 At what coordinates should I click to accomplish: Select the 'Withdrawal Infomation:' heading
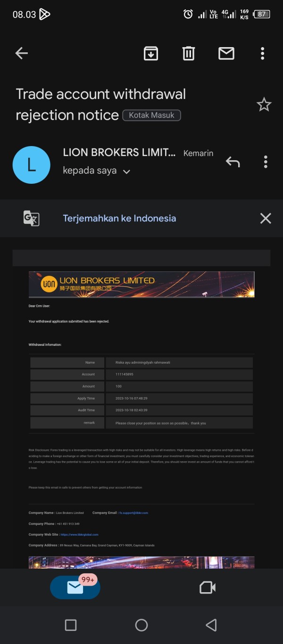45,345
